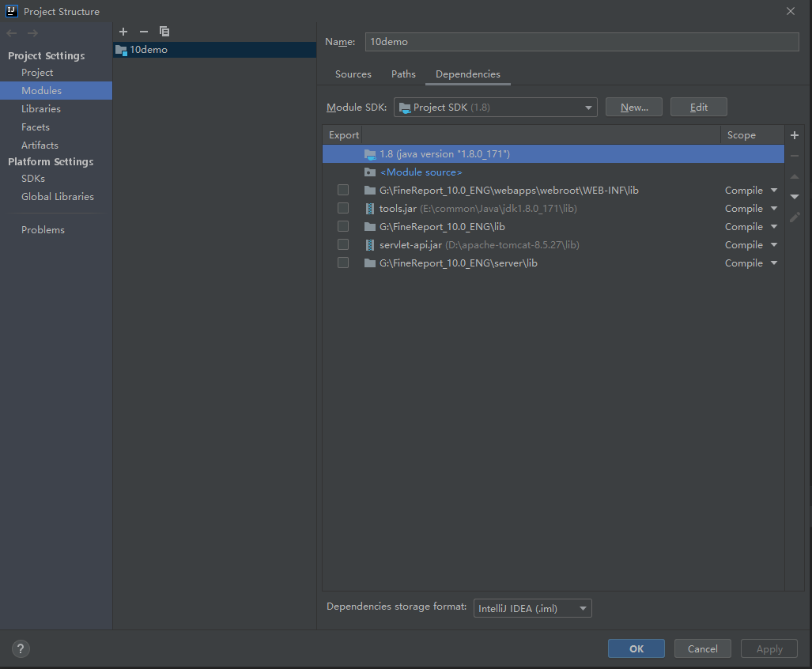Screen dimensions: 812x669
Task: Select tools.jar dependency name
Action: (398, 209)
